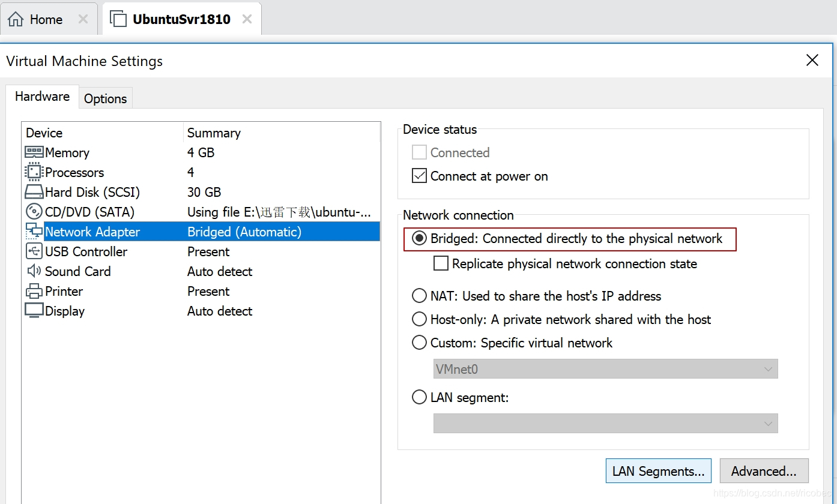Screen dimensions: 837x504
Task: Click the Processors chip icon
Action: (x=34, y=172)
